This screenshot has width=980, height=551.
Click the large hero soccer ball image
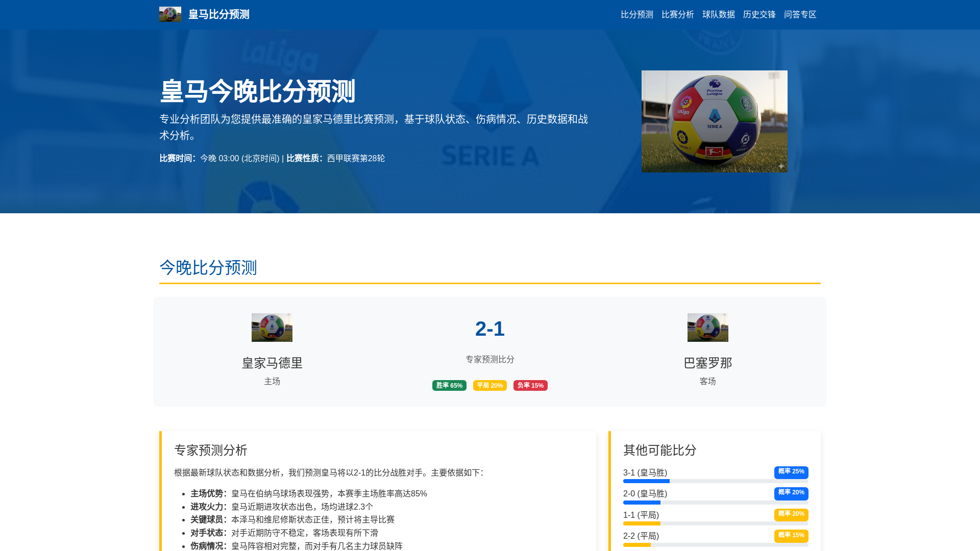point(715,121)
